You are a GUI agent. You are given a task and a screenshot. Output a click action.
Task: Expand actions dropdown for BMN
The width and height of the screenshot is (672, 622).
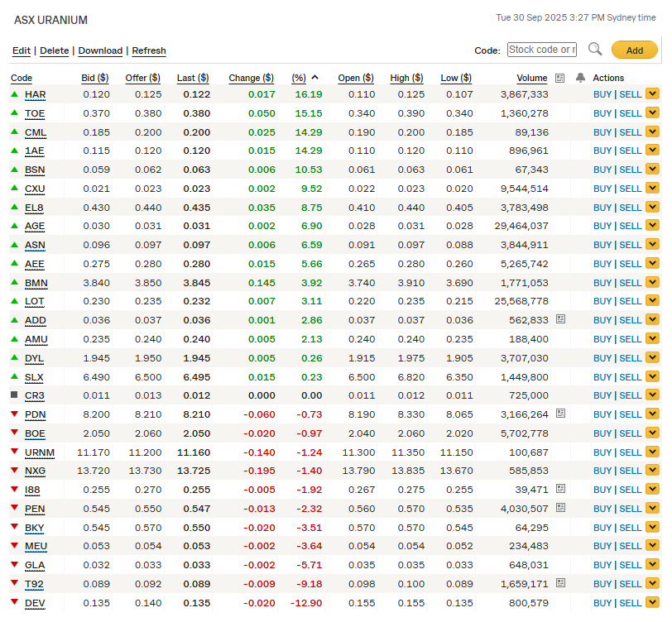click(652, 282)
